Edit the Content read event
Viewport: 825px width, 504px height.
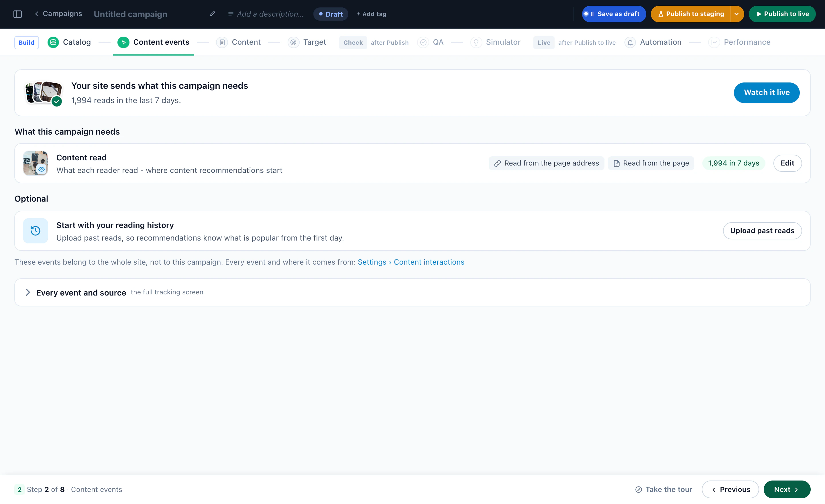pos(787,163)
